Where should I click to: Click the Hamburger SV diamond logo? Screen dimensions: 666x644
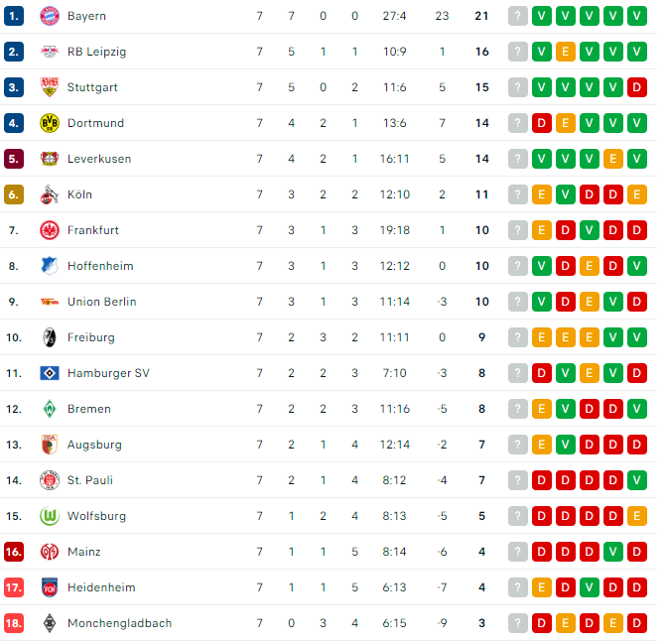click(x=50, y=373)
